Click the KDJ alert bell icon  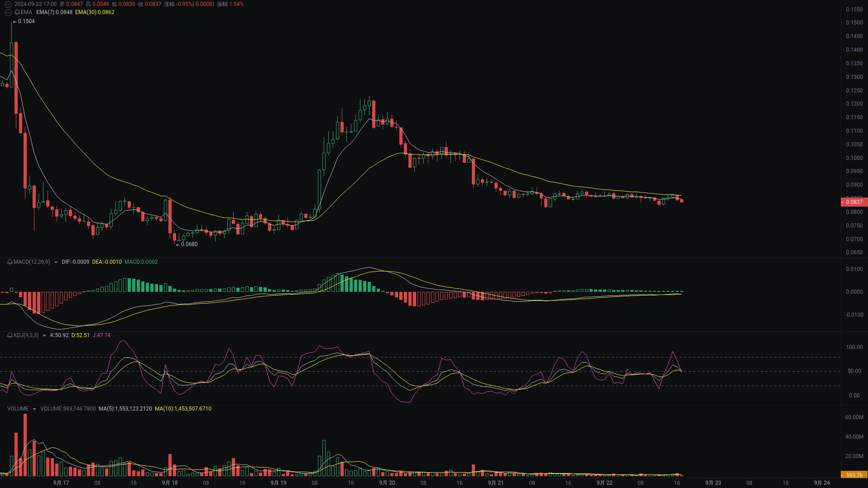[10, 335]
